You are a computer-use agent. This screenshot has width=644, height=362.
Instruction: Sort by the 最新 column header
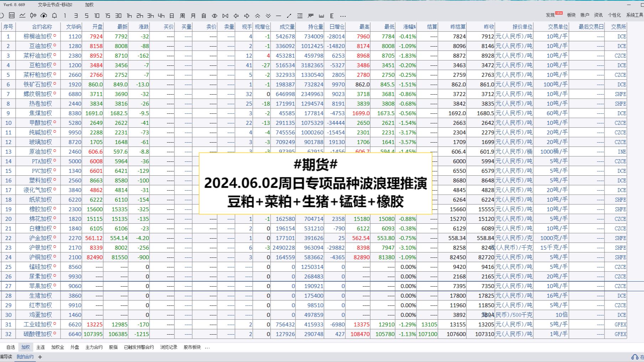(122, 27)
